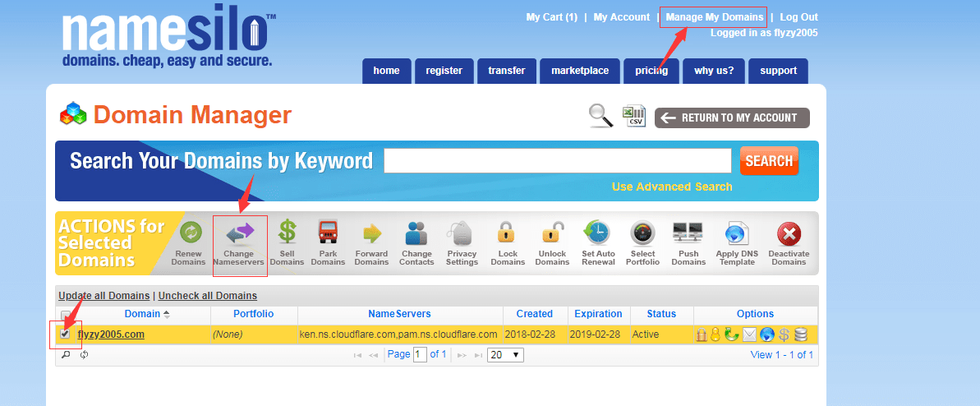Uncheck the flyzy2005.com domain checkbox
Image resolution: width=980 pixels, height=406 pixels.
(x=65, y=334)
